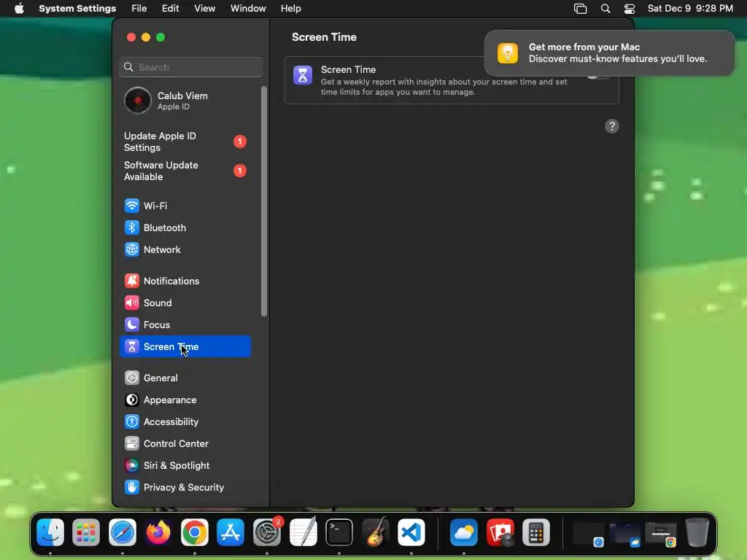Open Appearance settings
The height and width of the screenshot is (560, 747).
(x=185, y=400)
